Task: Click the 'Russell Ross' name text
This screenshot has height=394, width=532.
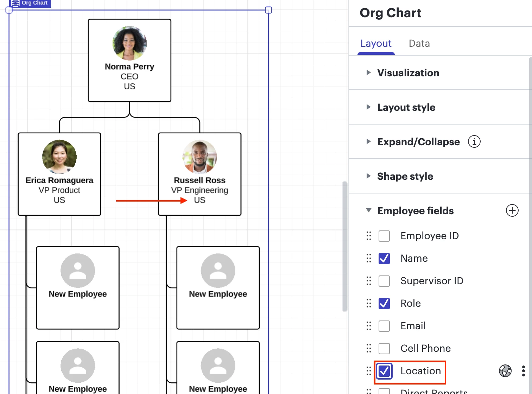Action: 199,180
